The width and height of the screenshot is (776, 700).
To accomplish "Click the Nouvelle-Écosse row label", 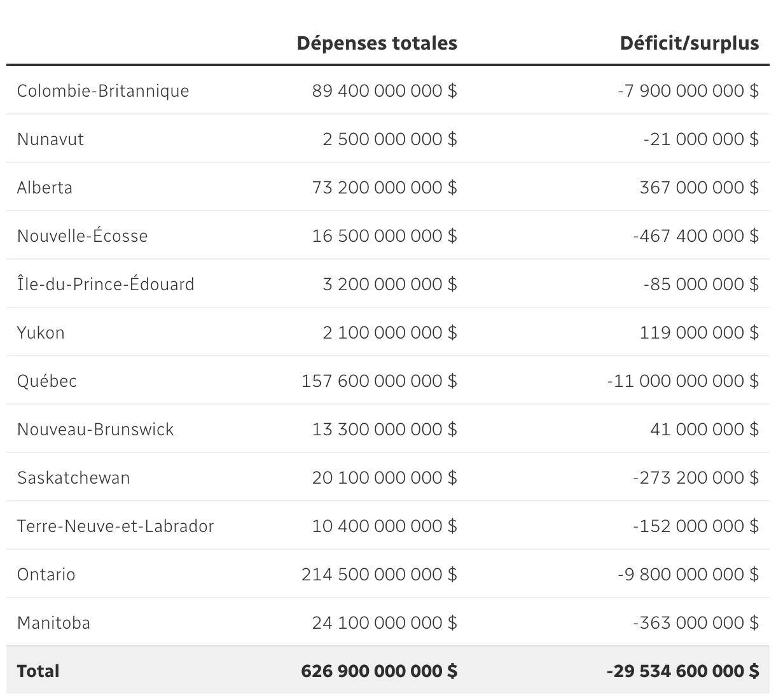I will [82, 236].
